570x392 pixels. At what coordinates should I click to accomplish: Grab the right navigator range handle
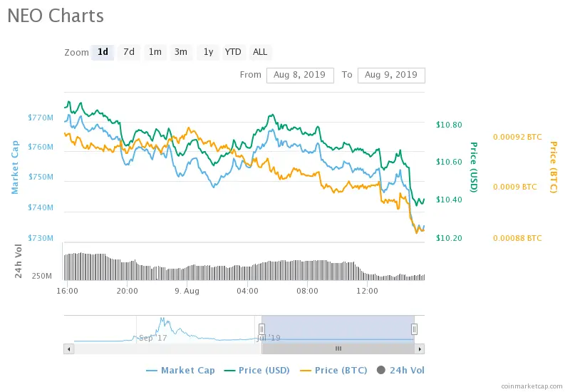(x=414, y=329)
